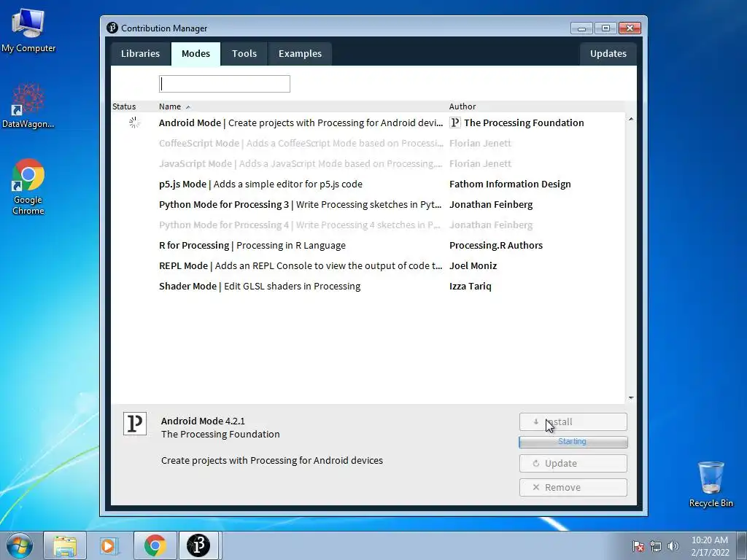This screenshot has width=747, height=560.
Task: Open Chrome from the taskbar
Action: coord(155,545)
